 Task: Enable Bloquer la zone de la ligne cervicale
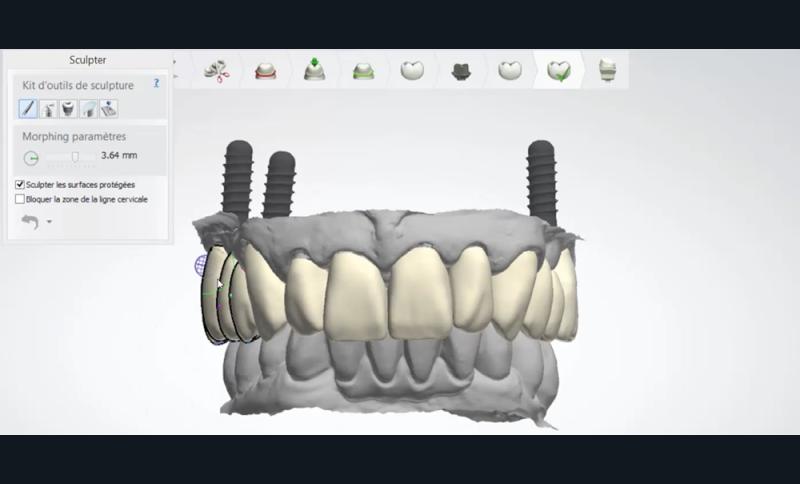point(20,199)
